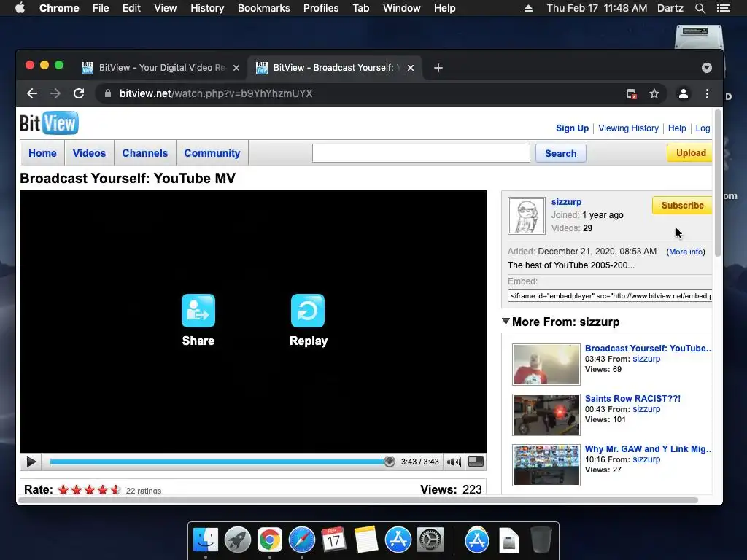Rate the video with the first star
747x560 pixels.
tap(63, 490)
